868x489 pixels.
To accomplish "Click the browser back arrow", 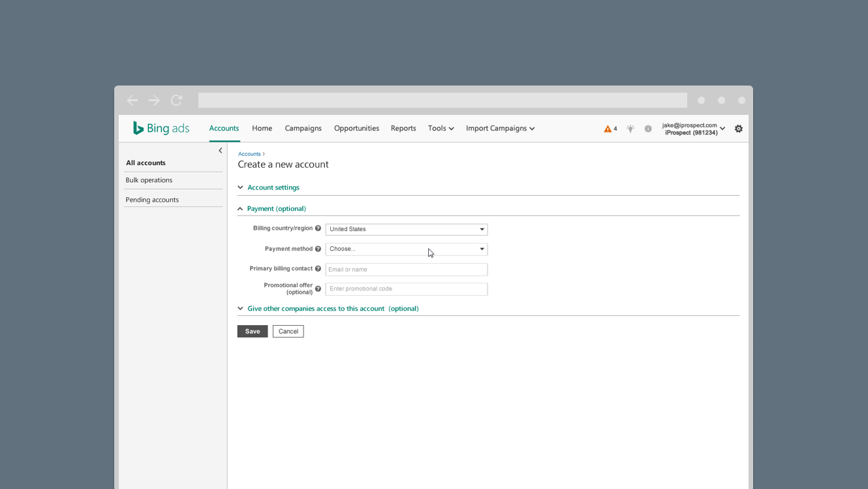I will pyautogui.click(x=132, y=101).
